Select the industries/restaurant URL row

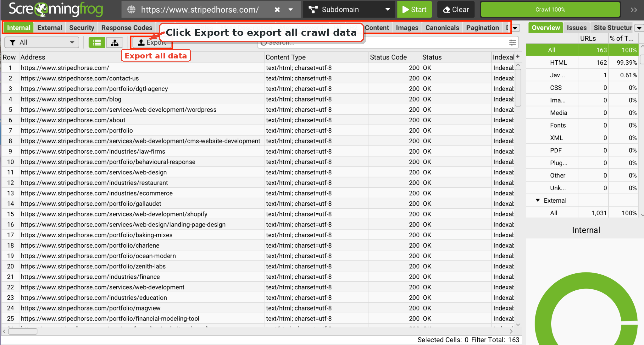(x=258, y=183)
